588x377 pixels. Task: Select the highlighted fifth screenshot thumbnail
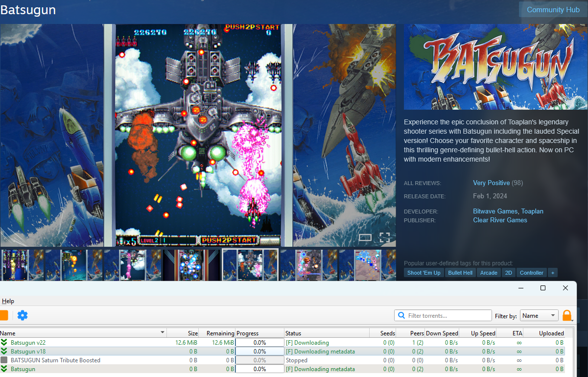(x=250, y=265)
